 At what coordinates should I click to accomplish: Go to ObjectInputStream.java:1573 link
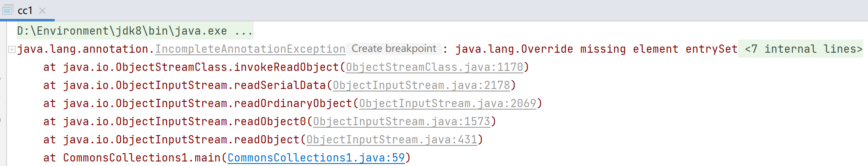401,122
